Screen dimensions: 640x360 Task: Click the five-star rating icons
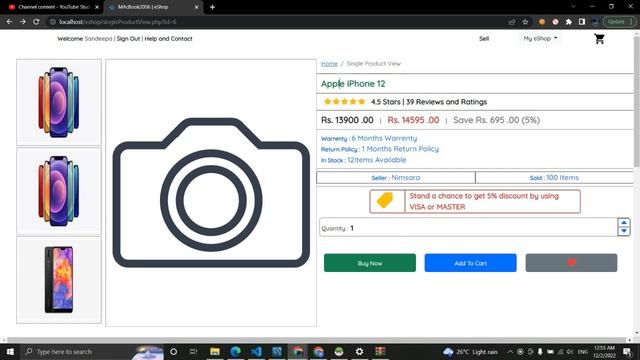344,102
